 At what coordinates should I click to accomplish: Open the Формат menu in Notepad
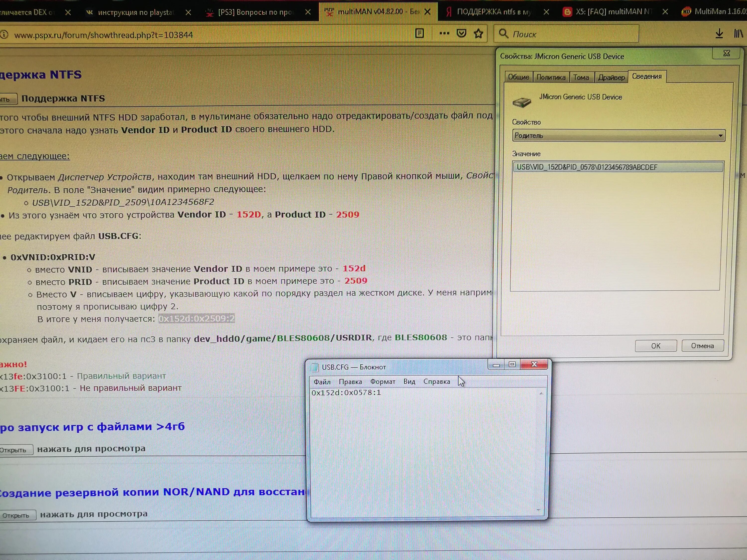tap(383, 382)
